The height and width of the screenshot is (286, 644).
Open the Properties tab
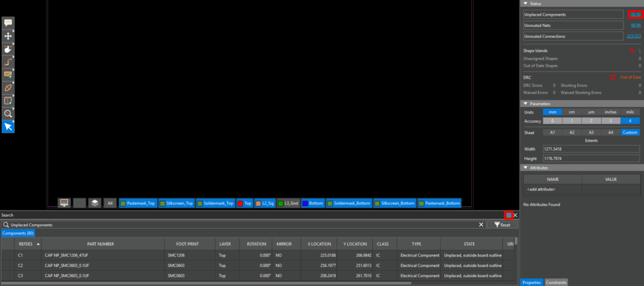click(532, 282)
